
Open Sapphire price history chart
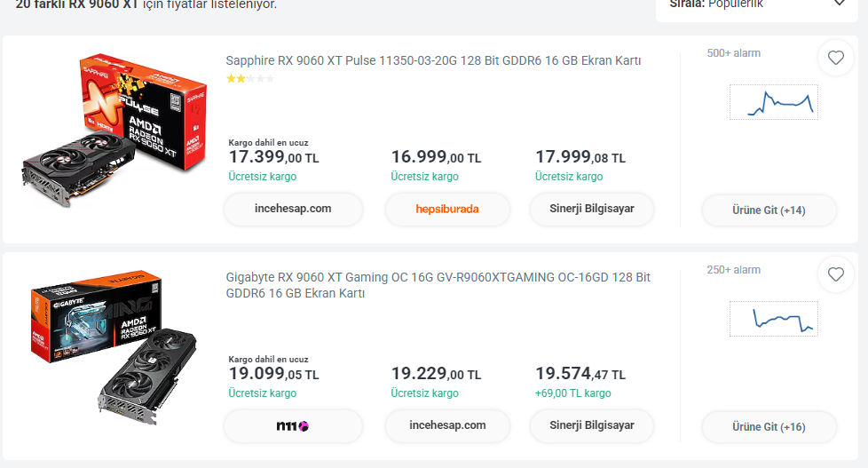pyautogui.click(x=773, y=102)
